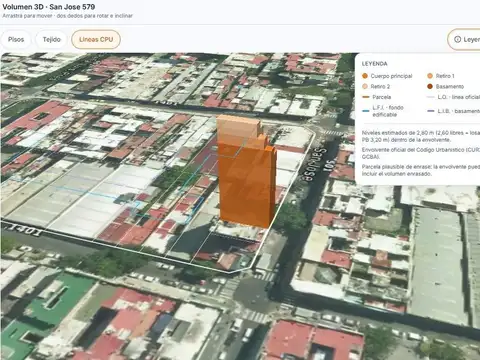Click the 'Retiro 1' legend label
Viewport: 480px width, 360px height.
click(x=445, y=76)
